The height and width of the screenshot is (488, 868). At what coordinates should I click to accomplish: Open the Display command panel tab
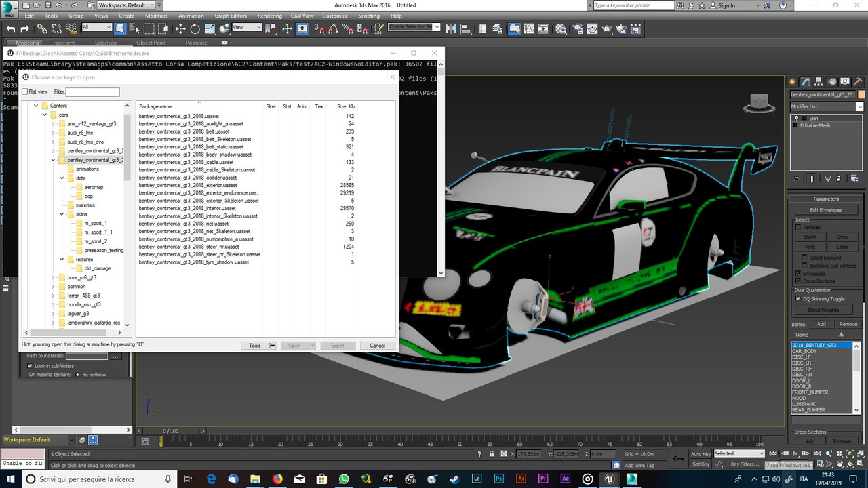tap(844, 82)
